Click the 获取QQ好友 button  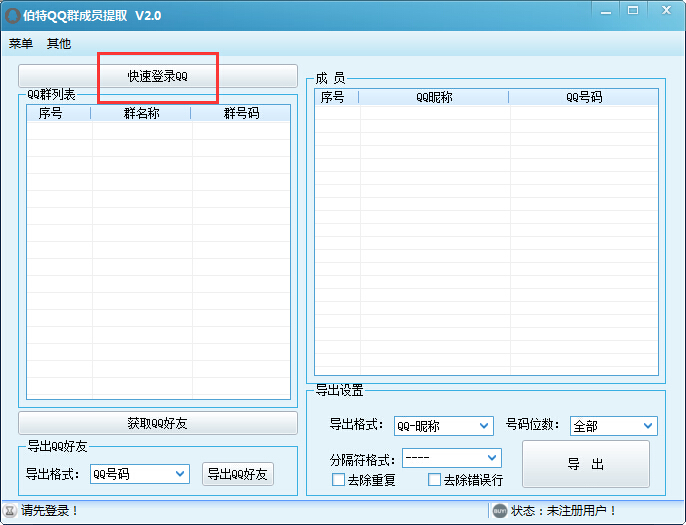tap(158, 423)
